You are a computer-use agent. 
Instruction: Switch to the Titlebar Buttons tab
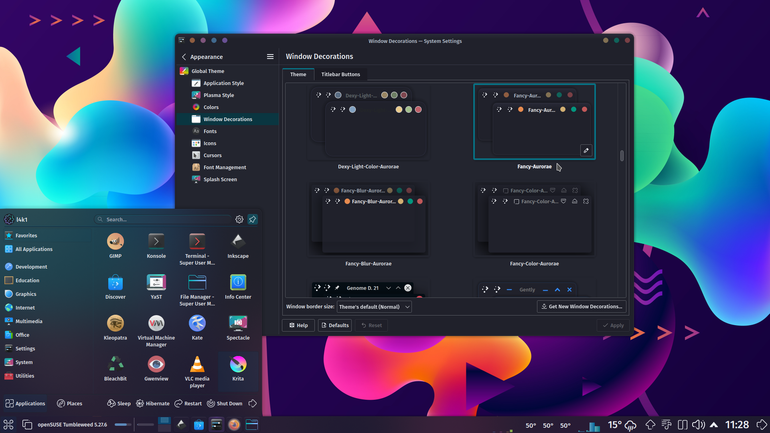[x=340, y=75]
